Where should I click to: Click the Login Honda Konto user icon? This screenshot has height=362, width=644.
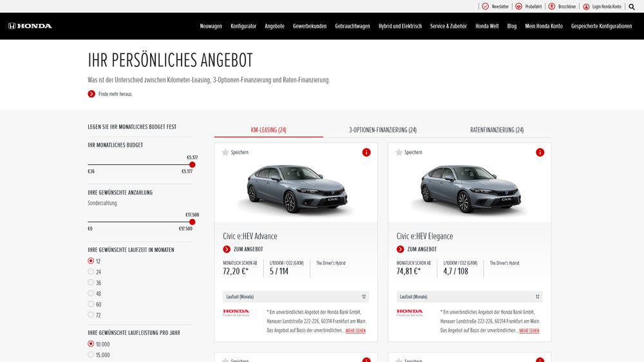(586, 6)
